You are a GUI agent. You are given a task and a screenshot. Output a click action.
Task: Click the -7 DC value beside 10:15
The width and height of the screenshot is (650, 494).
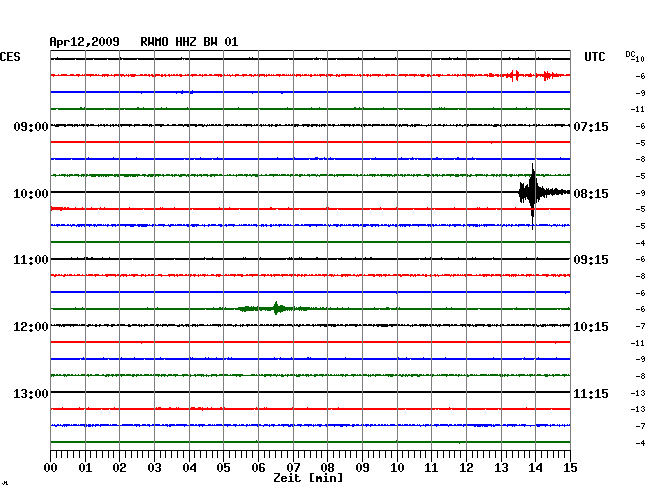pyautogui.click(x=640, y=327)
